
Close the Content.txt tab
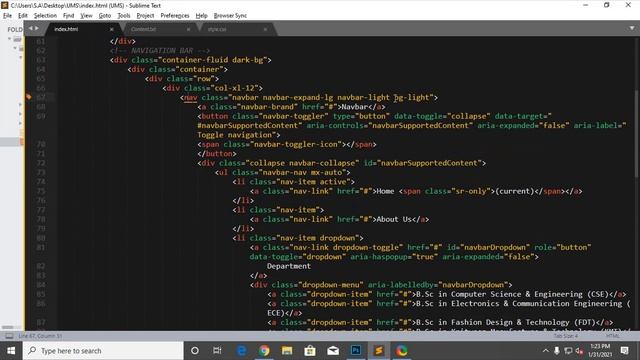188,29
